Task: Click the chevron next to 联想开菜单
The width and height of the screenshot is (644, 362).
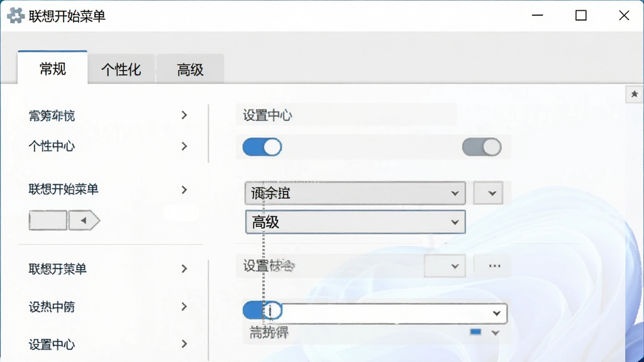Action: click(x=184, y=269)
